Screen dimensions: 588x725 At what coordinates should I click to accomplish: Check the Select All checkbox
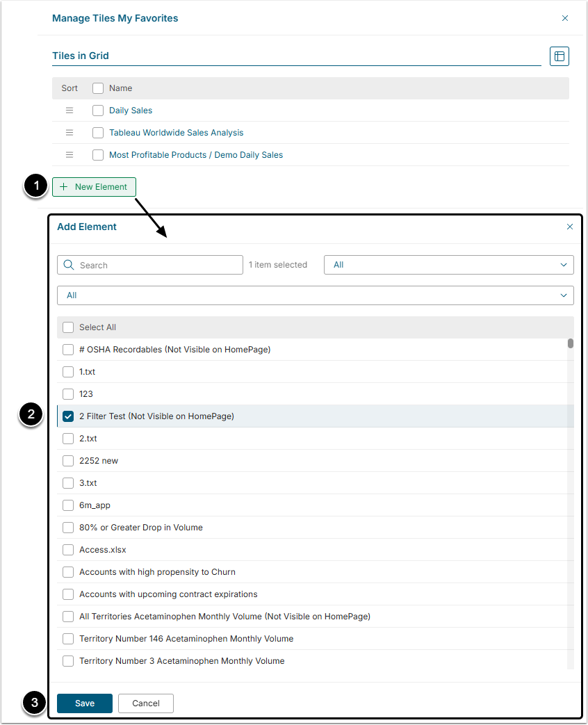[x=68, y=327]
